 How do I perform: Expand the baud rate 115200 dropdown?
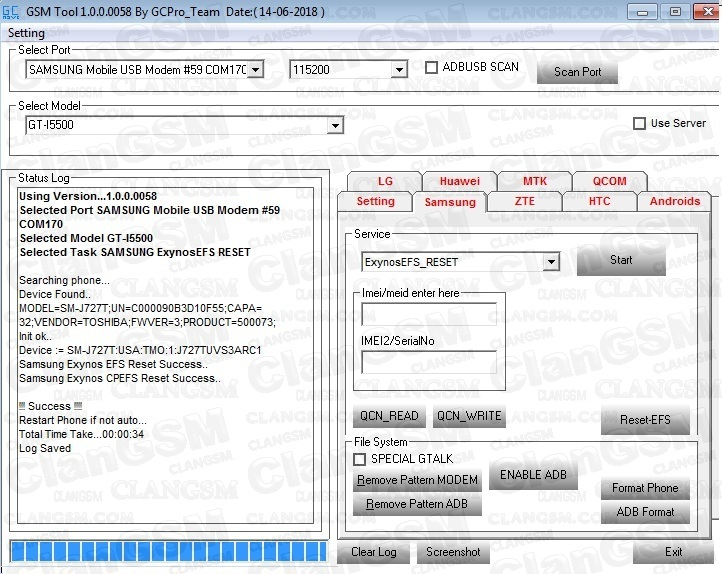(399, 70)
